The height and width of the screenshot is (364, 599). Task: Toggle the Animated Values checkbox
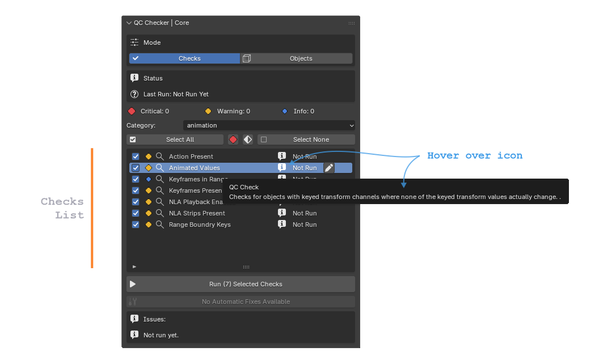pos(136,168)
